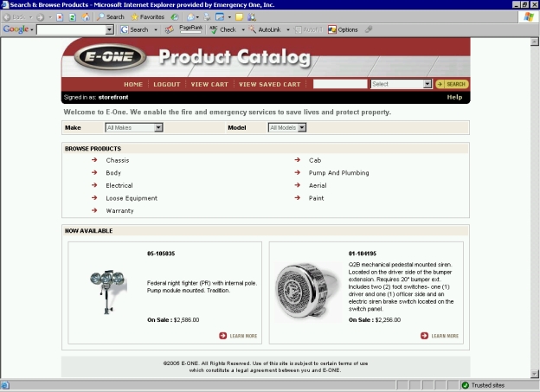Expand the Google search box dropdown

click(110, 29)
